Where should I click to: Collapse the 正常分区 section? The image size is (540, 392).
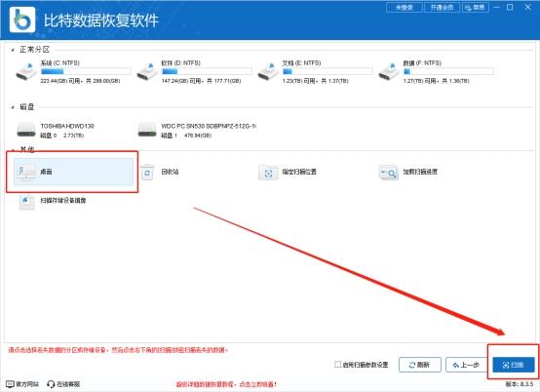click(x=13, y=50)
